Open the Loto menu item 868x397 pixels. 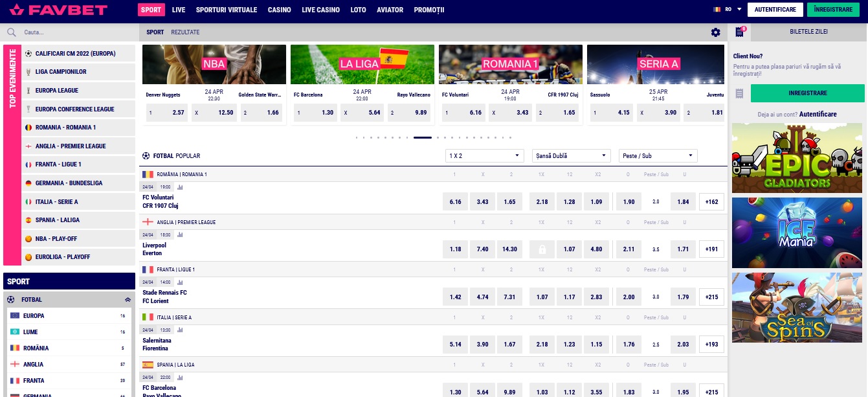point(358,10)
